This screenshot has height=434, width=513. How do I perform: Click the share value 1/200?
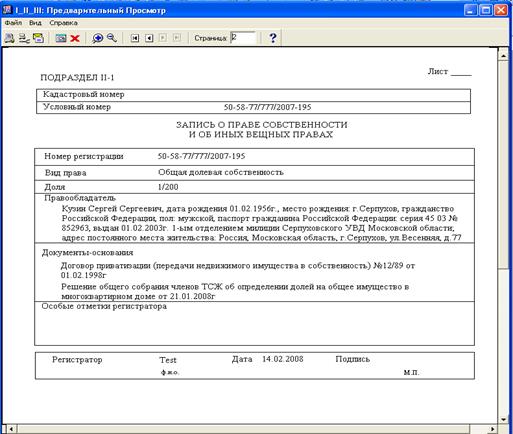(168, 187)
